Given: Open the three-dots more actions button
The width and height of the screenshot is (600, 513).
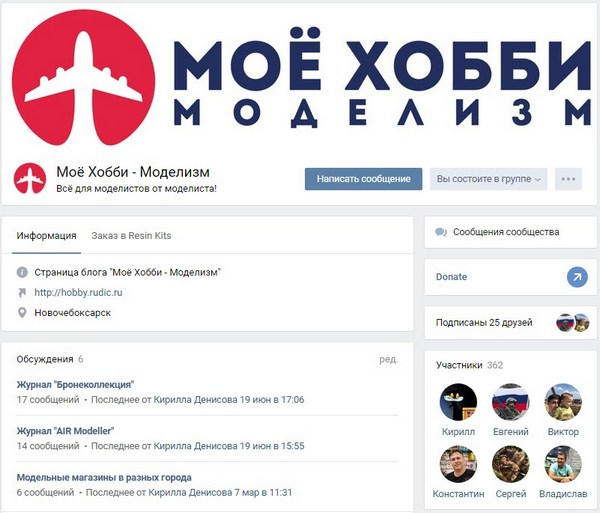Looking at the screenshot, I should (568, 179).
